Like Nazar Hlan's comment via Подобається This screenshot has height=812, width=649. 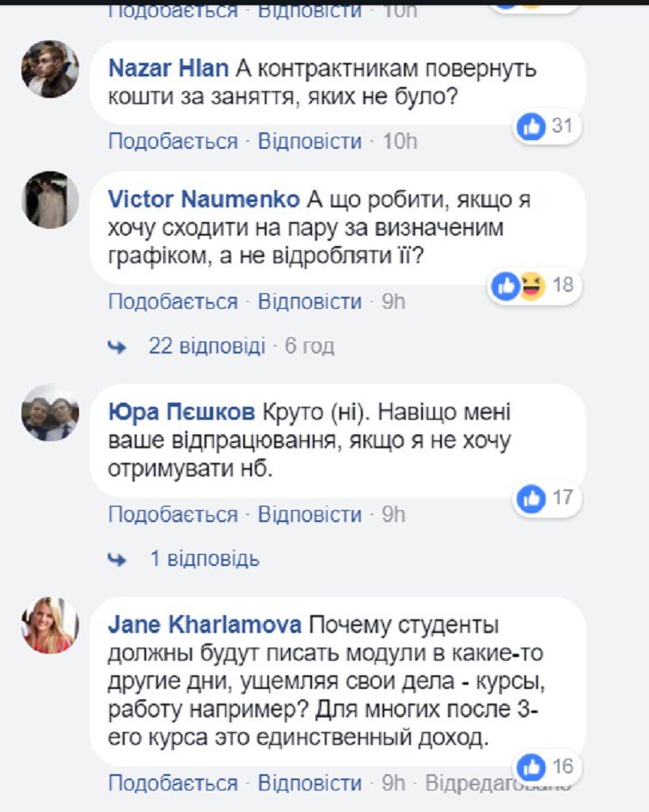click(173, 141)
